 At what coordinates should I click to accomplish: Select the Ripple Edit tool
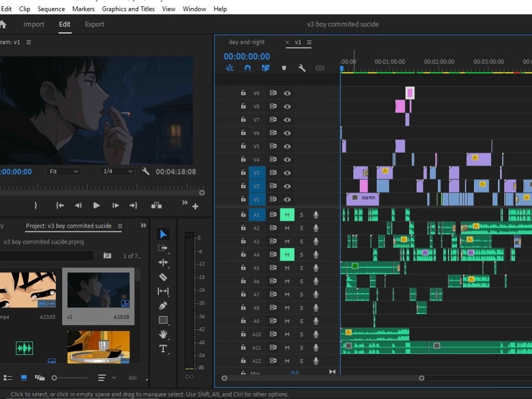[x=163, y=262]
